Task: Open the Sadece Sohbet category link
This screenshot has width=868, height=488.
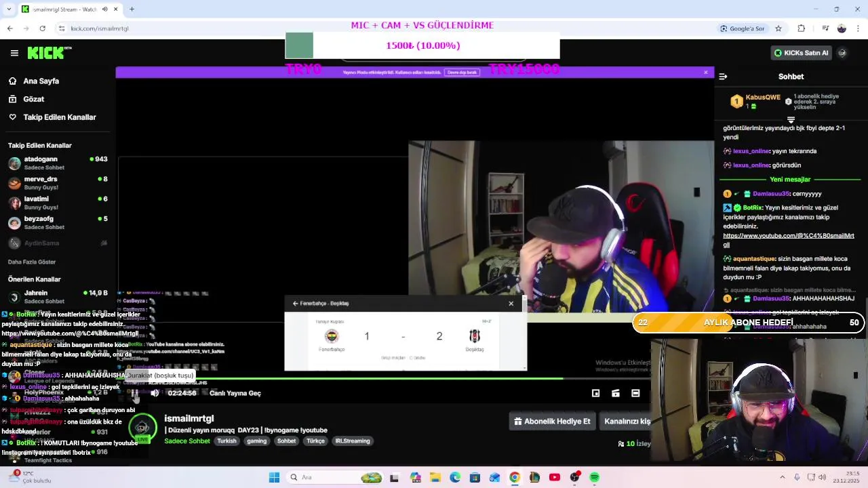Action: (187, 441)
